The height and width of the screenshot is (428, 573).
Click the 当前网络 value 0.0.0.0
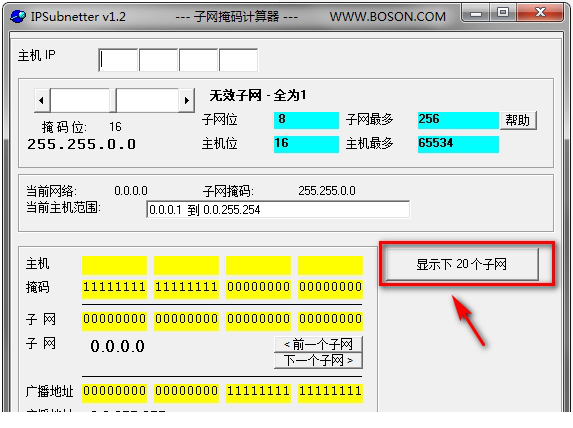131,191
